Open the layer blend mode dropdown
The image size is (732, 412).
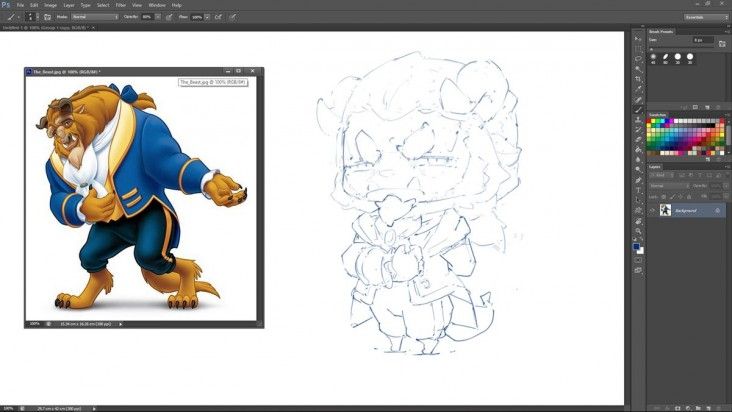coord(669,186)
